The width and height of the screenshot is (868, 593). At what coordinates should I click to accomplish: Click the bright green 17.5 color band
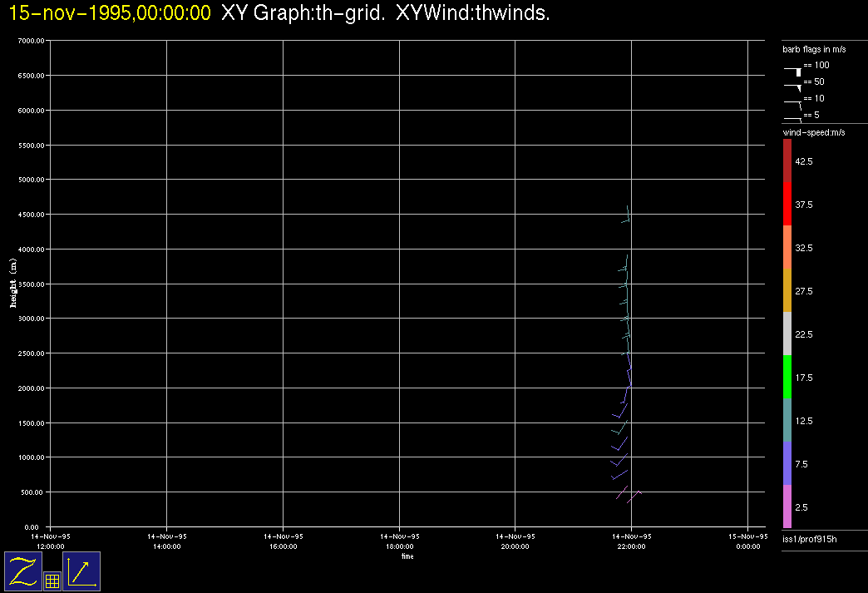pyautogui.click(x=787, y=377)
